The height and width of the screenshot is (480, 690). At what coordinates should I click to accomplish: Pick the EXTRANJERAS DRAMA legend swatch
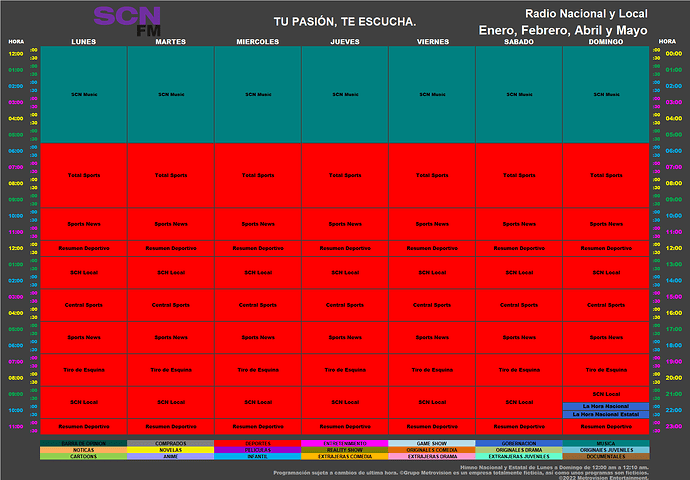432,457
